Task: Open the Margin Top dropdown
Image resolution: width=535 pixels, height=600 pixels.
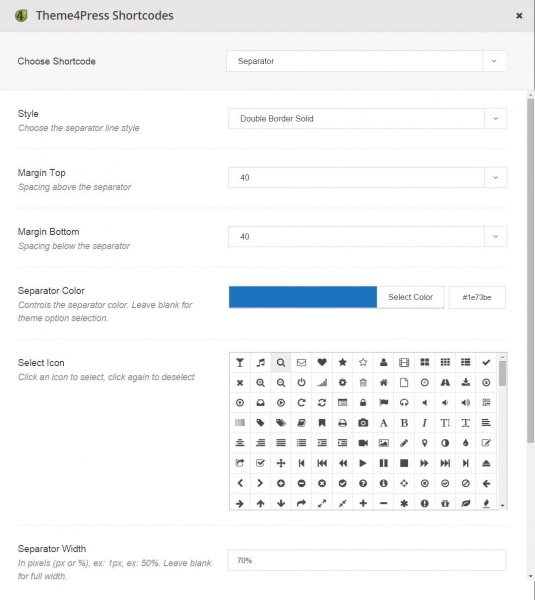Action: (x=367, y=178)
